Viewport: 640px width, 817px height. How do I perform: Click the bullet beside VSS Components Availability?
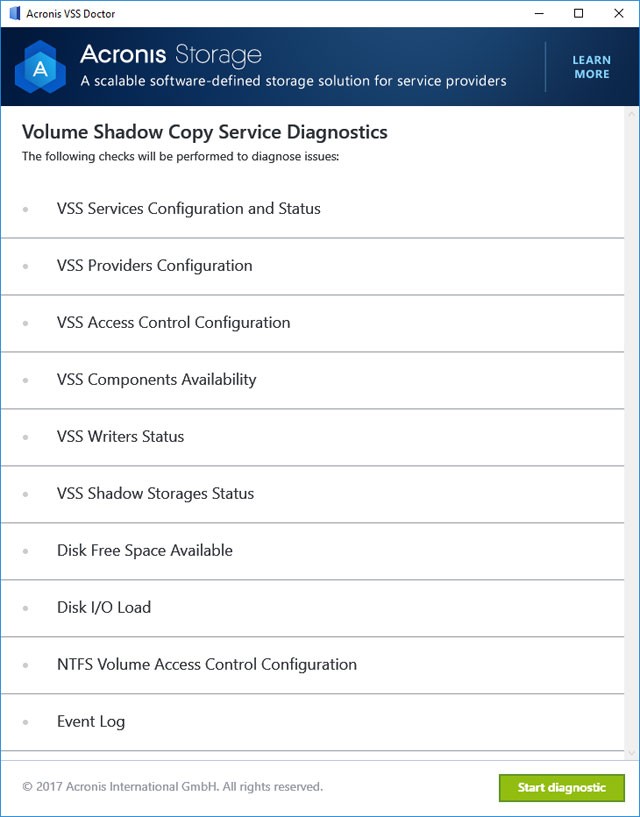click(x=25, y=380)
